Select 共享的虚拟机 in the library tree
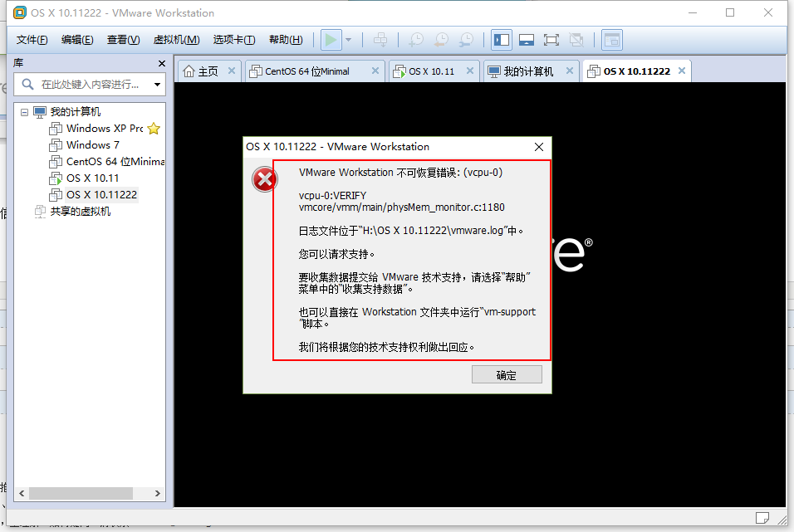 (80, 212)
